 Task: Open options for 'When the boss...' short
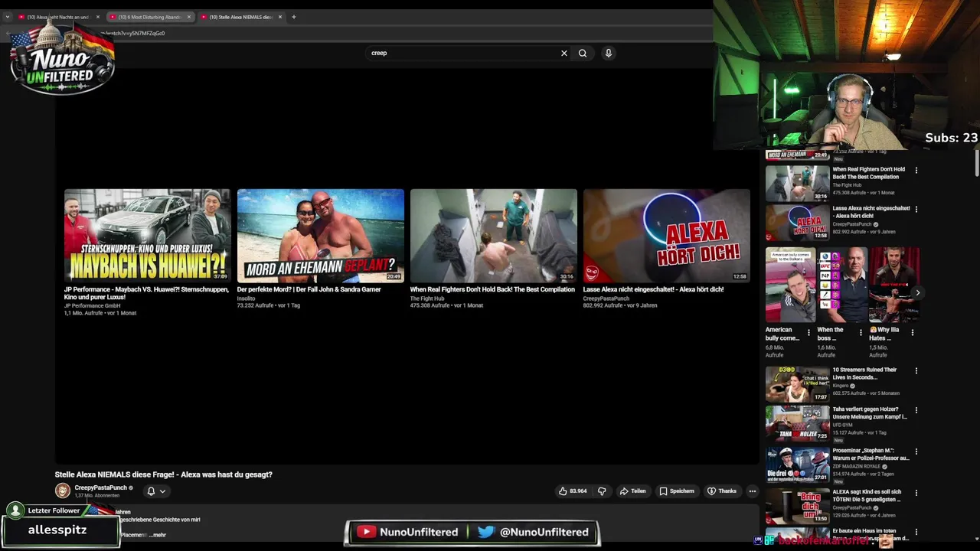click(x=861, y=332)
